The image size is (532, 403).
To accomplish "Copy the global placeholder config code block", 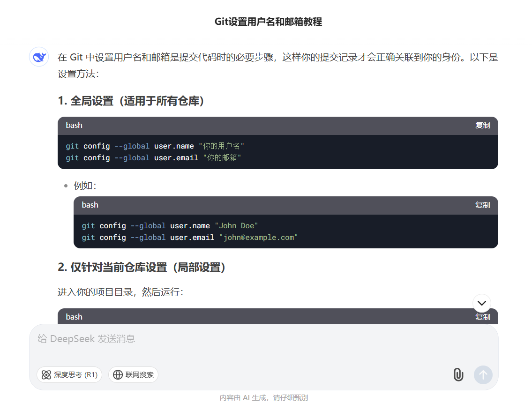I will pyautogui.click(x=482, y=126).
